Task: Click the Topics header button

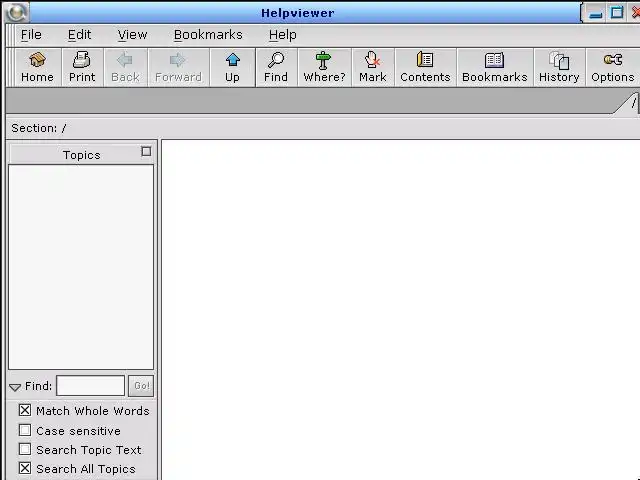Action: pyautogui.click(x=81, y=155)
